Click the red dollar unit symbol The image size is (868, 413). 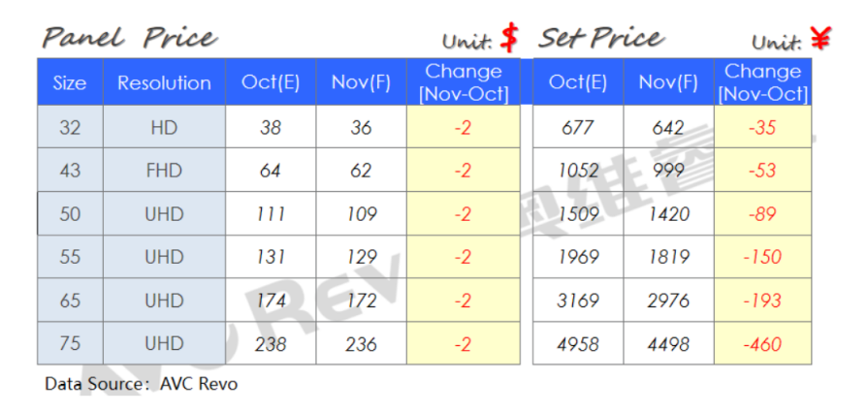(x=509, y=38)
